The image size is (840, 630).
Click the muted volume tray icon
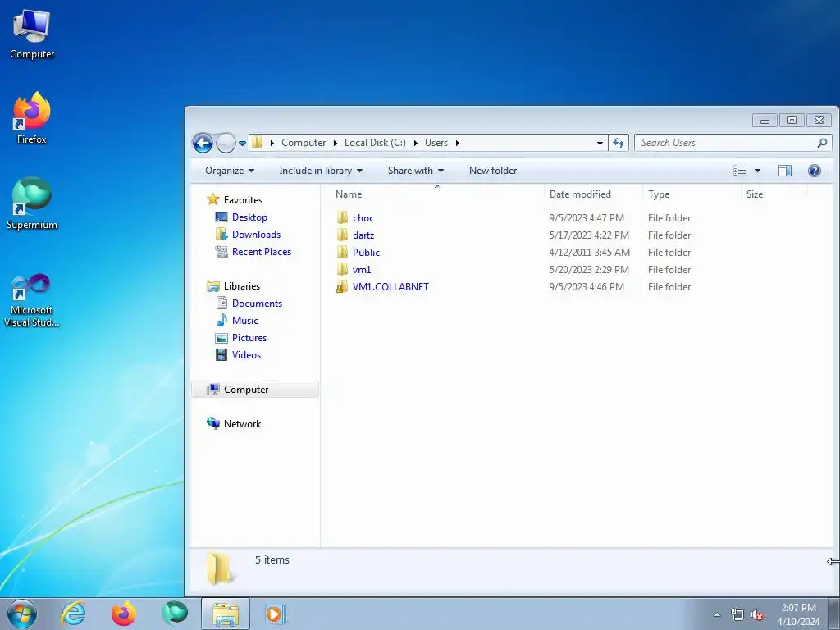pyautogui.click(x=757, y=614)
